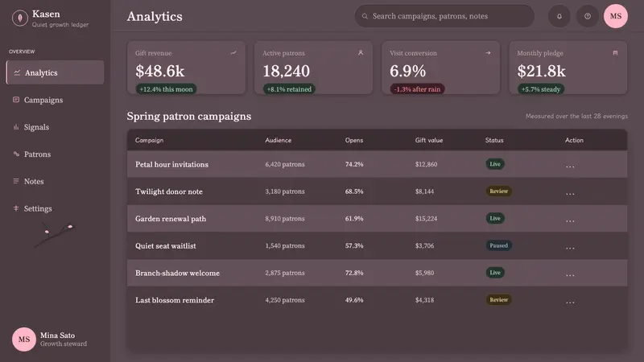Viewport: 644px width, 362px height.
Task: Open the notifications bell icon
Action: [559, 16]
